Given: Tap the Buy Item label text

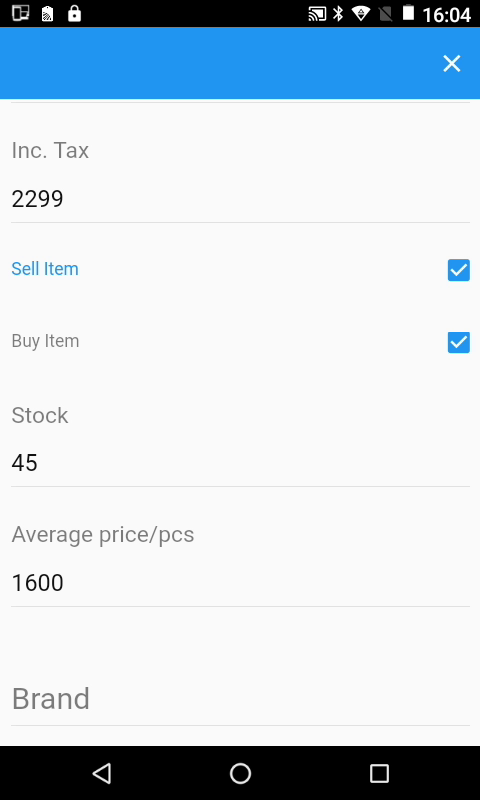Looking at the screenshot, I should (45, 341).
